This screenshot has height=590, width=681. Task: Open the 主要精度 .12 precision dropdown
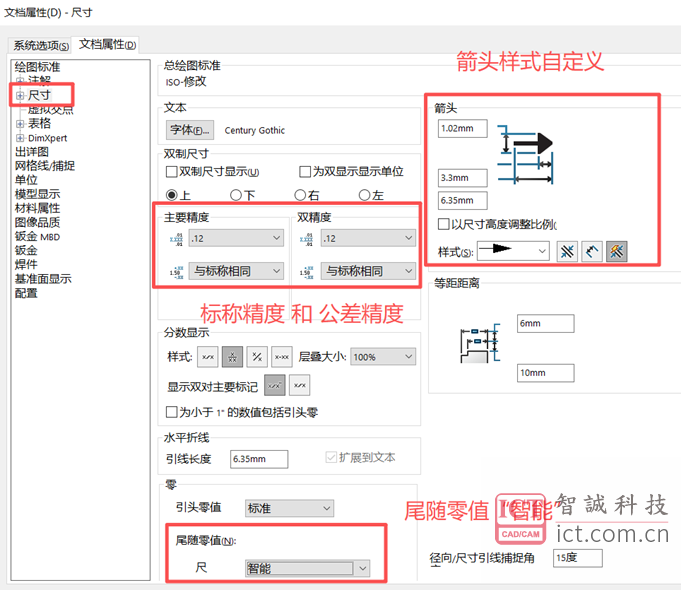coord(236,238)
